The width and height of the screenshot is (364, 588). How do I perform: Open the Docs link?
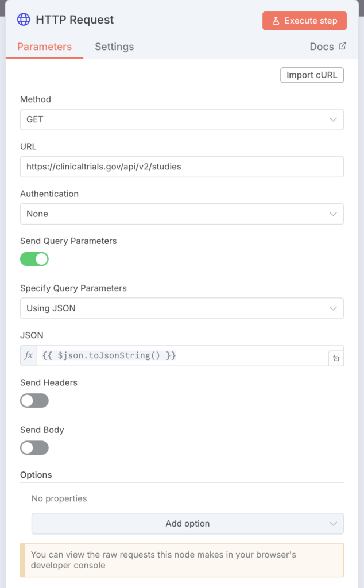click(322, 47)
